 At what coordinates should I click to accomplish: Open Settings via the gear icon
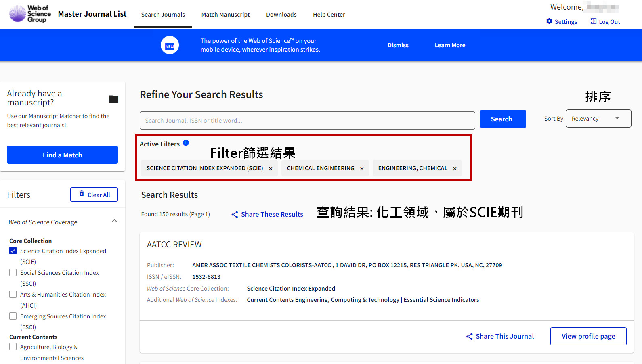[549, 21]
